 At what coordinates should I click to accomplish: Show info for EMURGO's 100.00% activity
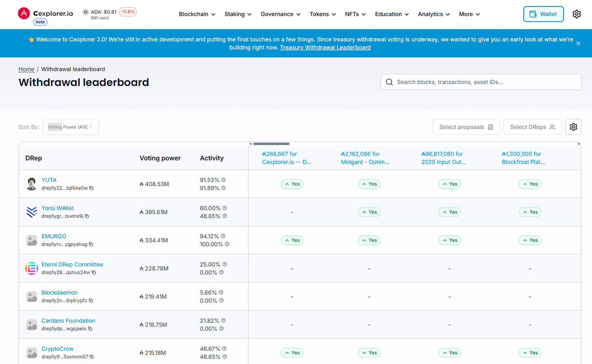point(227,244)
